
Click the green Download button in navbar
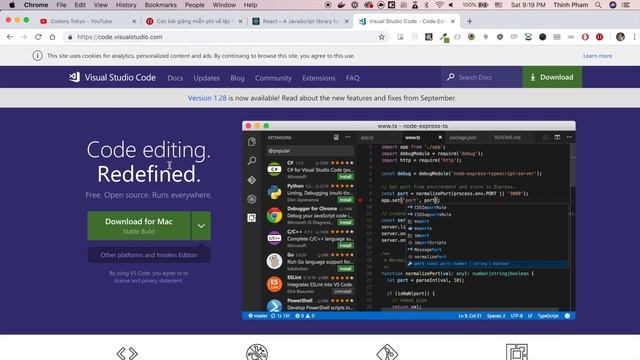(x=552, y=77)
